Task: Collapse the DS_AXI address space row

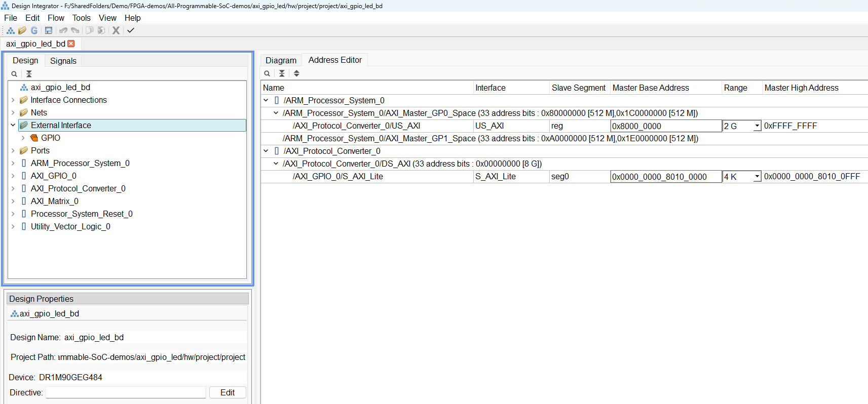Action: pos(276,164)
